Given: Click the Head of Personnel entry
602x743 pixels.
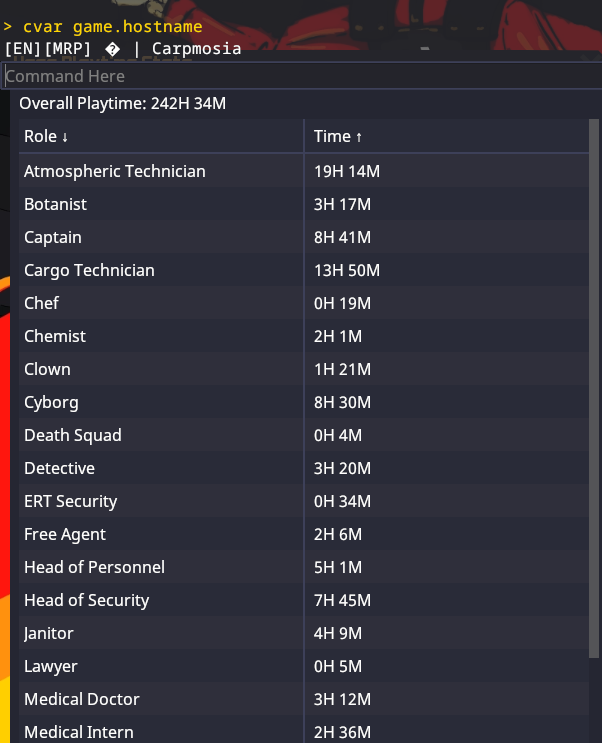Looking at the screenshot, I should click(94, 567).
